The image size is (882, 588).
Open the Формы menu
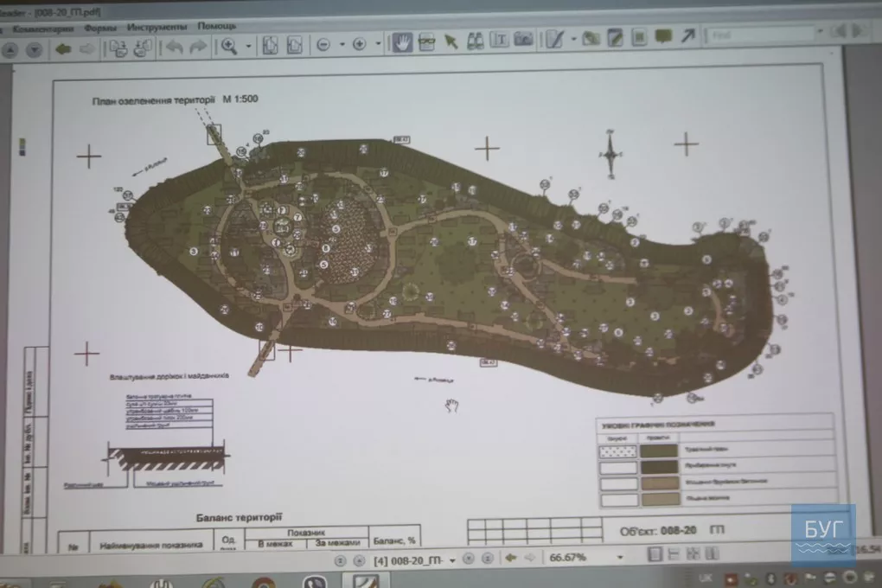click(x=101, y=28)
